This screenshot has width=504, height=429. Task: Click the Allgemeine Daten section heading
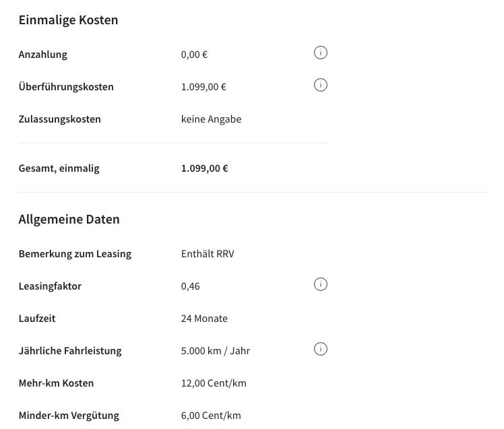point(69,220)
